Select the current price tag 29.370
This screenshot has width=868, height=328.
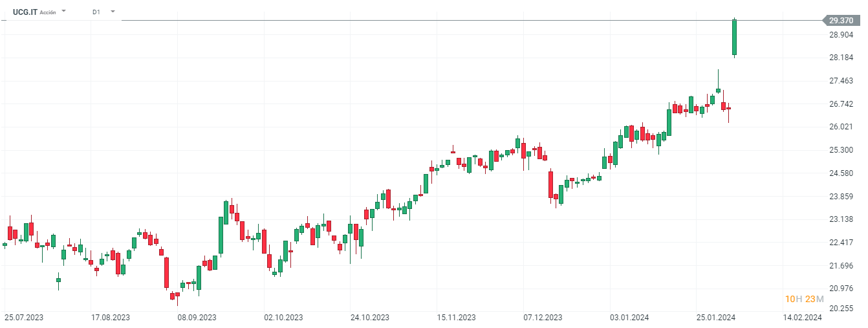[842, 21]
